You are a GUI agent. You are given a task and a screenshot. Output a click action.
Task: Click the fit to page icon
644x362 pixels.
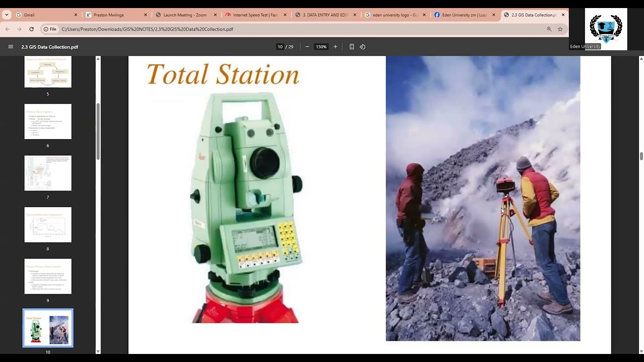click(x=352, y=47)
